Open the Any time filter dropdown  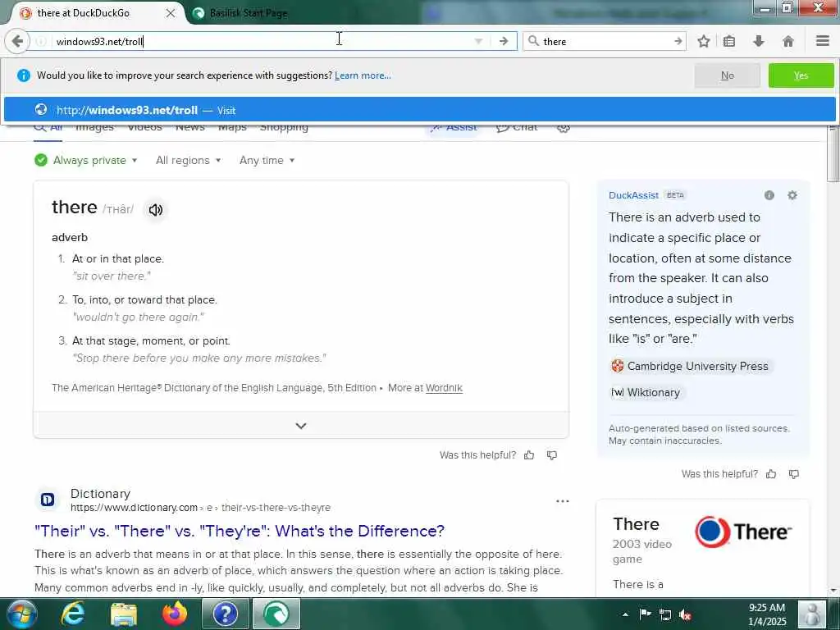[267, 160]
